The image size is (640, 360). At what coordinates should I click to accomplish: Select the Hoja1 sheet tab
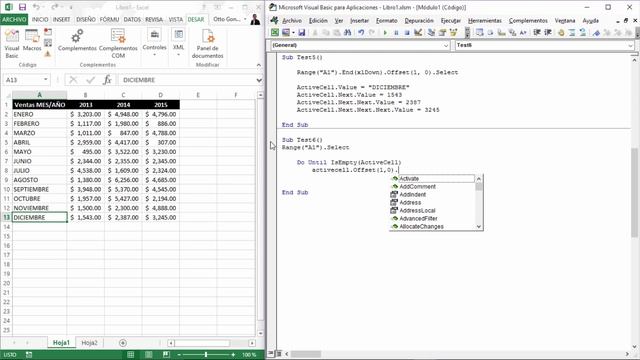pyautogui.click(x=61, y=343)
